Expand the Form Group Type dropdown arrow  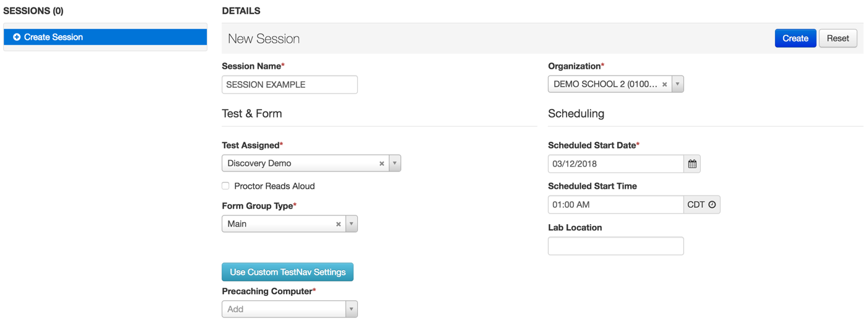coord(351,224)
